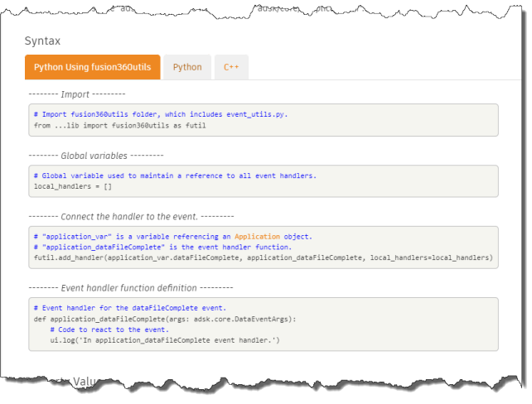Image resolution: width=532 pixels, height=404 pixels.
Task: Select the Python Using fusion360utils tab
Action: coord(92,67)
